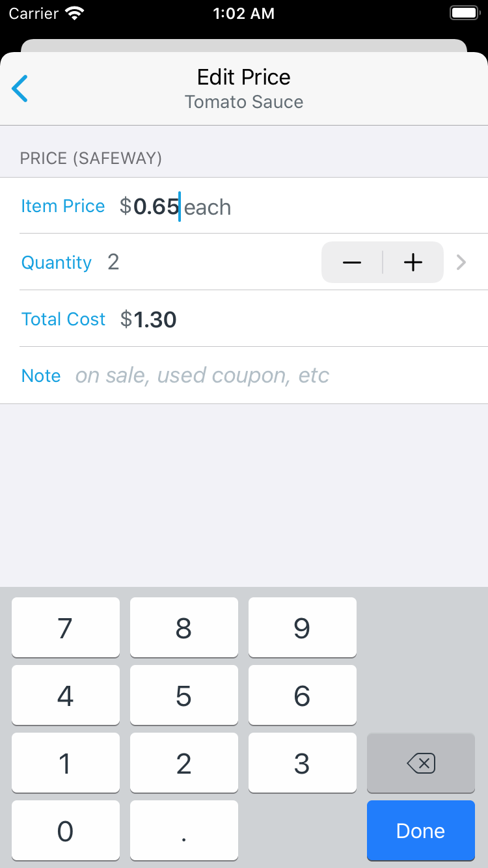This screenshot has height=868, width=488.
Task: Tap the Done button
Action: (420, 830)
